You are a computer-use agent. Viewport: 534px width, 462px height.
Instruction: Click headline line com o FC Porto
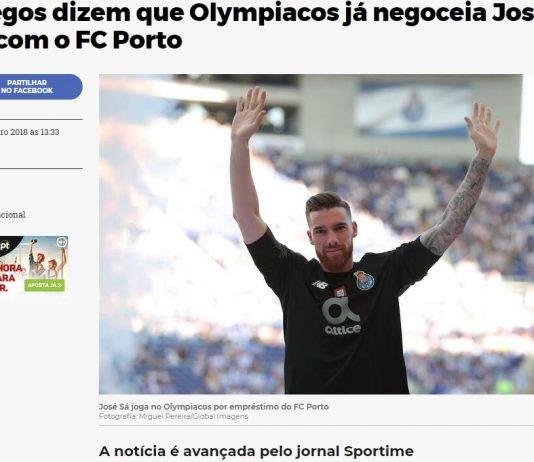(91, 40)
